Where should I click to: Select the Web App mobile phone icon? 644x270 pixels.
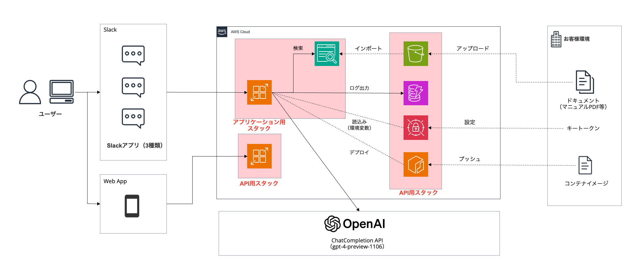pyautogui.click(x=132, y=206)
